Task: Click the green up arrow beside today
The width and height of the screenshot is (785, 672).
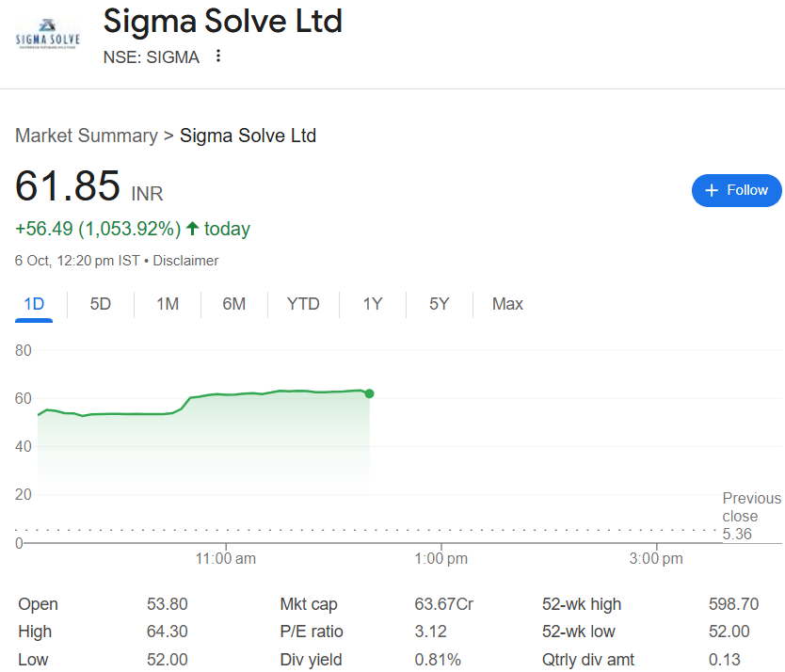Action: pos(193,229)
